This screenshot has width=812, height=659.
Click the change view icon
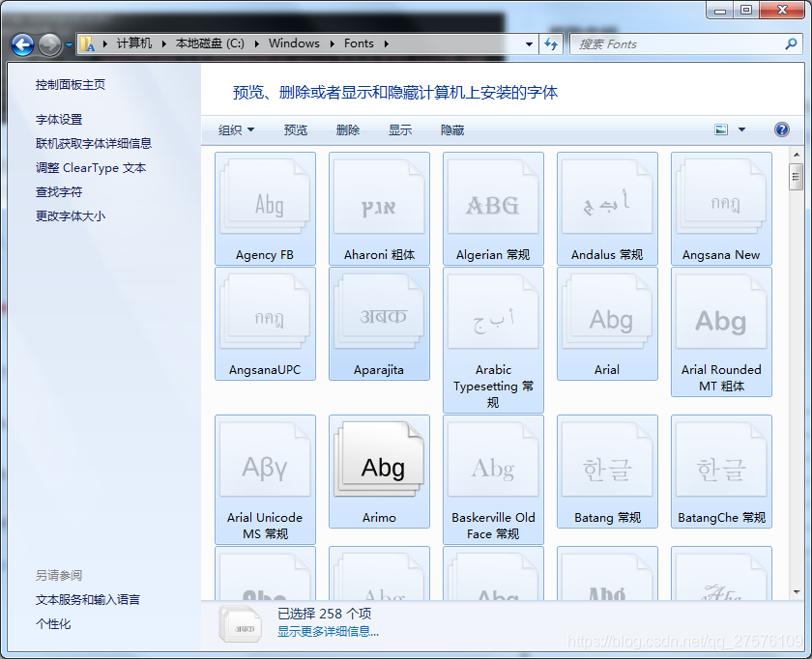pos(721,129)
